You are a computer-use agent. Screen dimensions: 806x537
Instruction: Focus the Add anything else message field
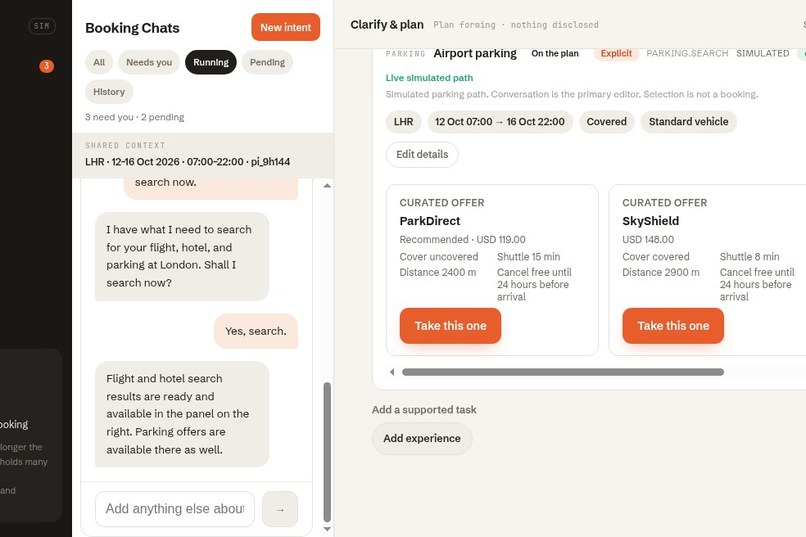(x=175, y=509)
